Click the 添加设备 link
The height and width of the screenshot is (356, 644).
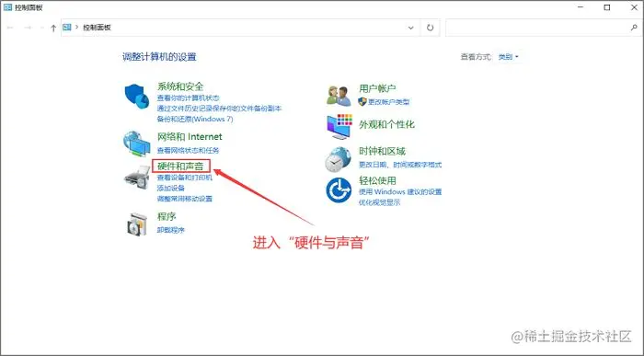pos(170,188)
